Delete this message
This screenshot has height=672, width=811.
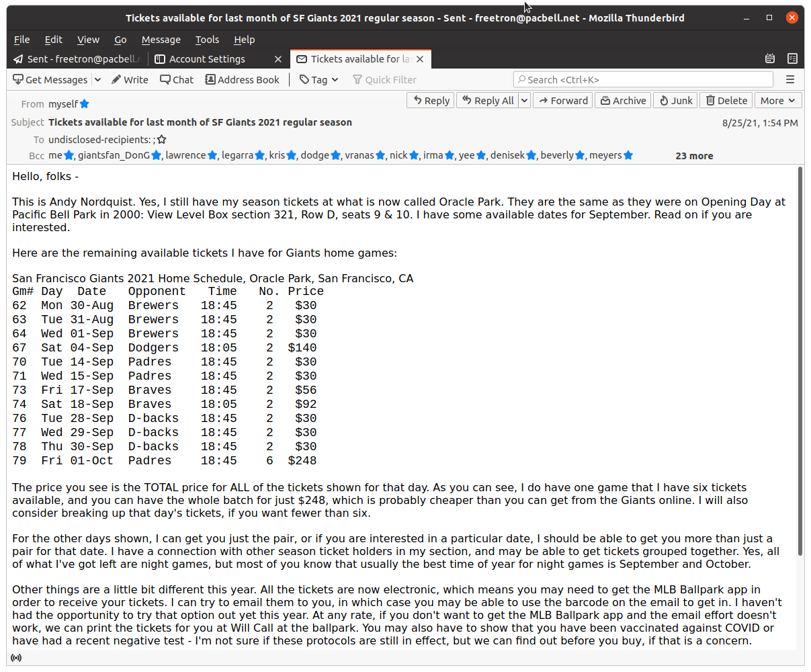pyautogui.click(x=726, y=101)
